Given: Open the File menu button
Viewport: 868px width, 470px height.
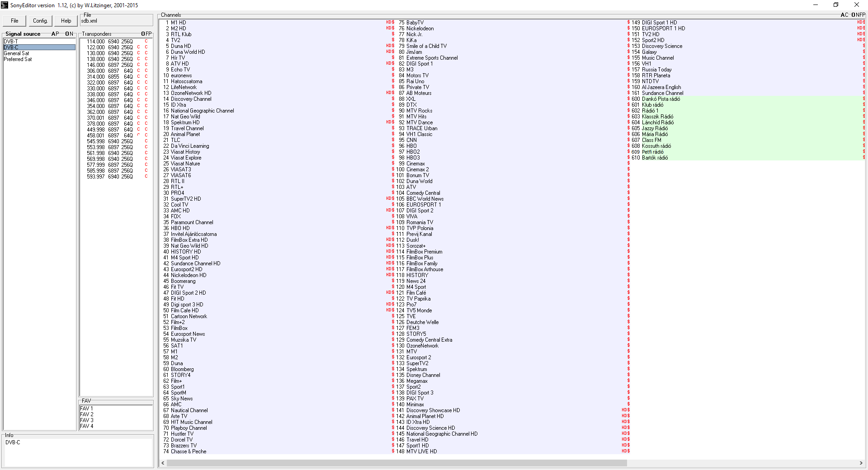Looking at the screenshot, I should coord(14,21).
